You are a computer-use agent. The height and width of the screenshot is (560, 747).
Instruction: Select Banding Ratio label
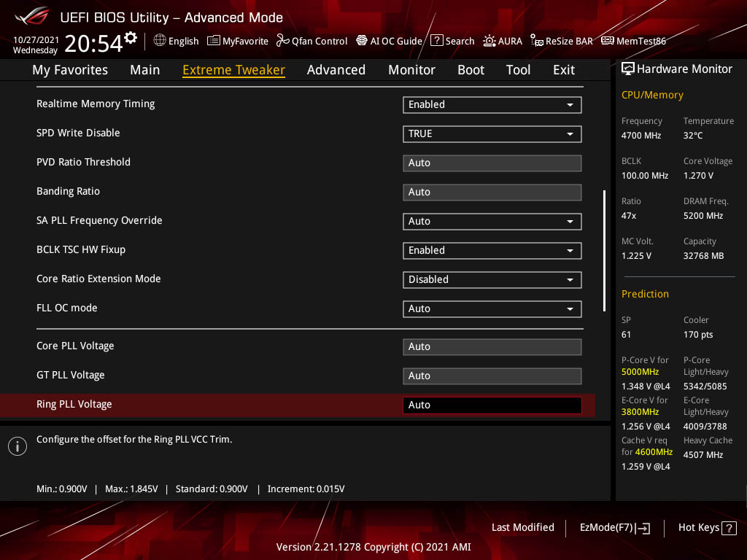[68, 192]
